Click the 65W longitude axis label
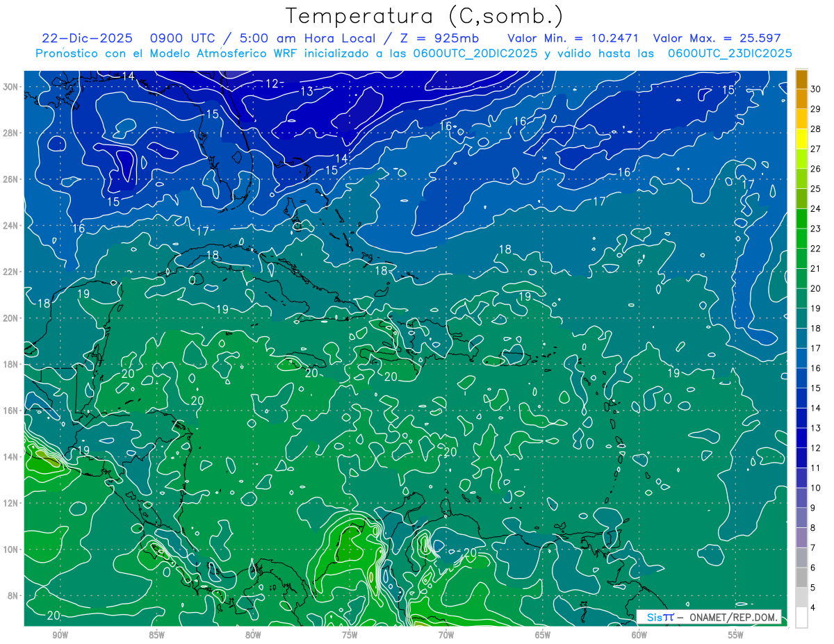834x644 pixels. tap(543, 635)
